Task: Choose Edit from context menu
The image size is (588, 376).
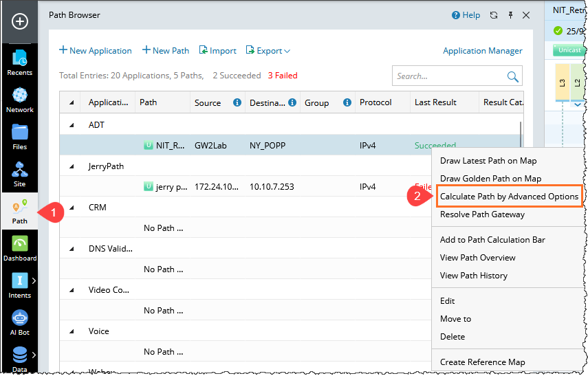Action: (x=448, y=301)
